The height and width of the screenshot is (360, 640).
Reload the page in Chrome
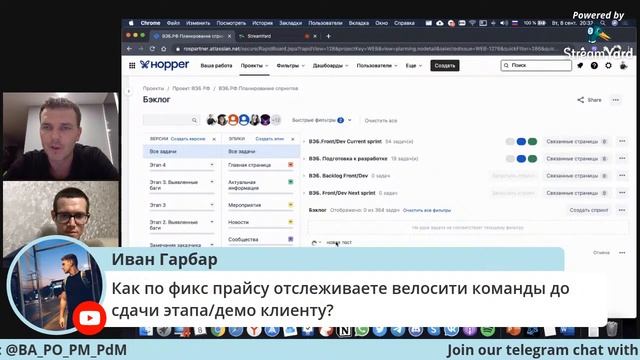[152, 49]
